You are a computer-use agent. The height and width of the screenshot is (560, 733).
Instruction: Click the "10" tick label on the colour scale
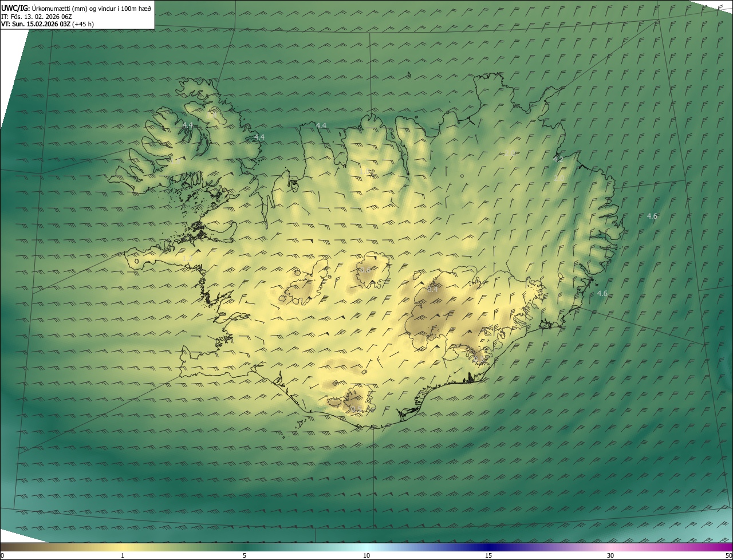point(366,555)
